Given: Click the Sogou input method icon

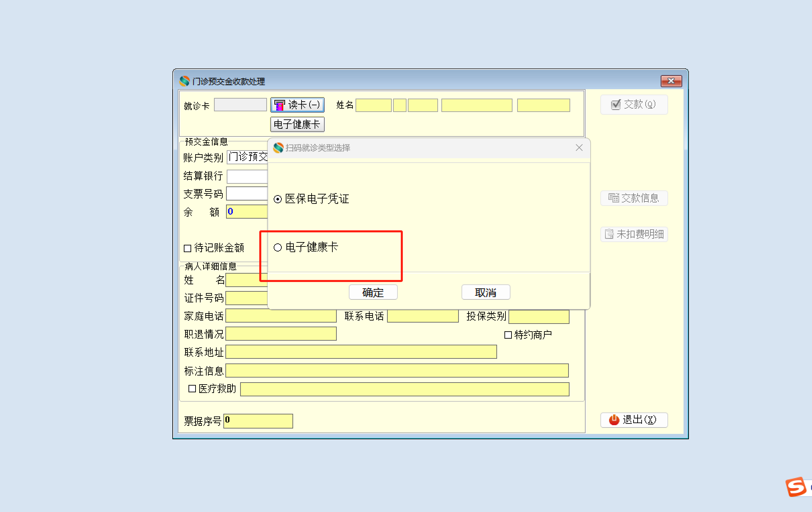Looking at the screenshot, I should point(796,487).
